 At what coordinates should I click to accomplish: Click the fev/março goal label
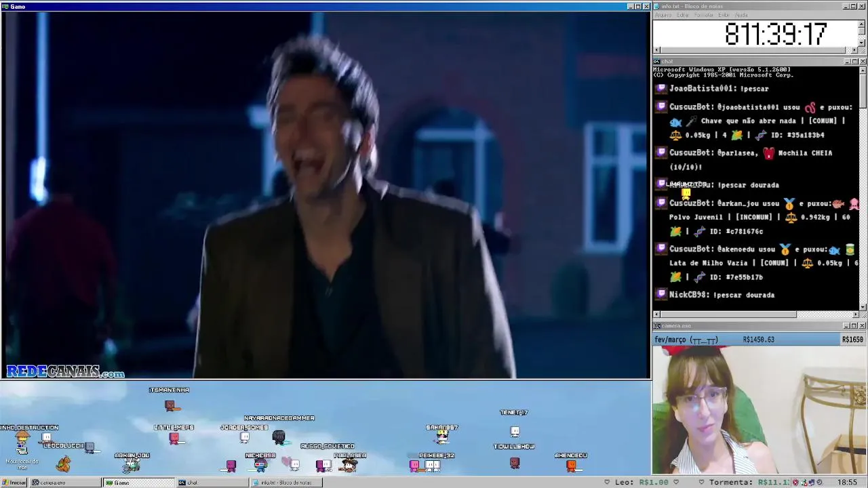686,340
